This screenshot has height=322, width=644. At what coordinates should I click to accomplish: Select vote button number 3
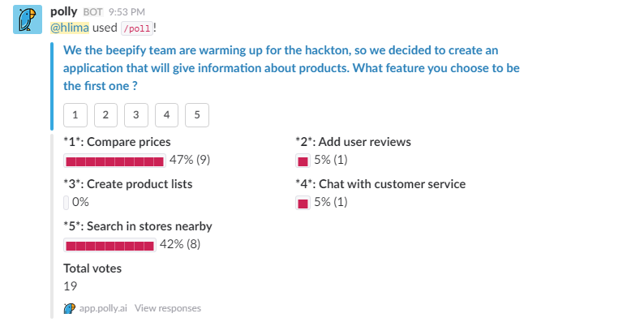click(x=136, y=115)
